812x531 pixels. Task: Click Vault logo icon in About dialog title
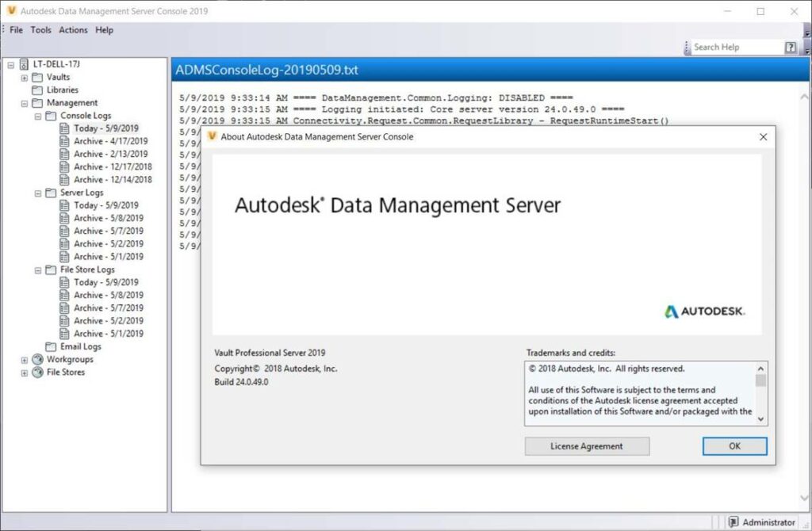[x=212, y=136]
